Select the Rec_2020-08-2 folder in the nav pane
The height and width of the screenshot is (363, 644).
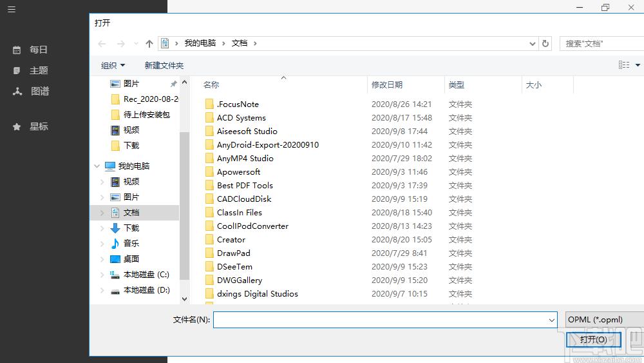(x=144, y=99)
